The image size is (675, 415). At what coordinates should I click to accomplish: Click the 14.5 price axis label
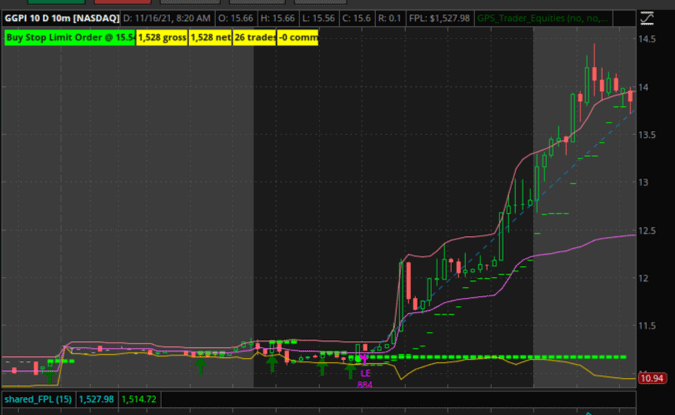tap(647, 39)
